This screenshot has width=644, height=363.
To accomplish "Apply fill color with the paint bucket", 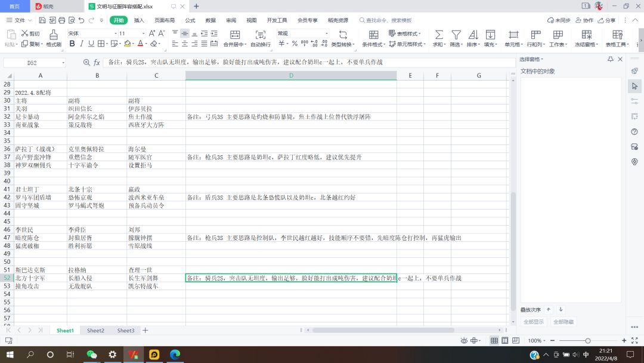I will click(128, 44).
